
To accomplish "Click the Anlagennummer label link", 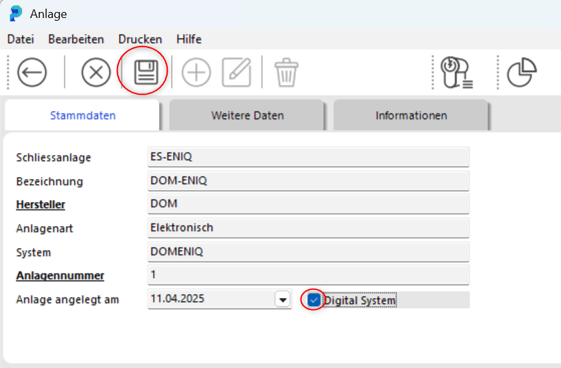I will tap(60, 276).
